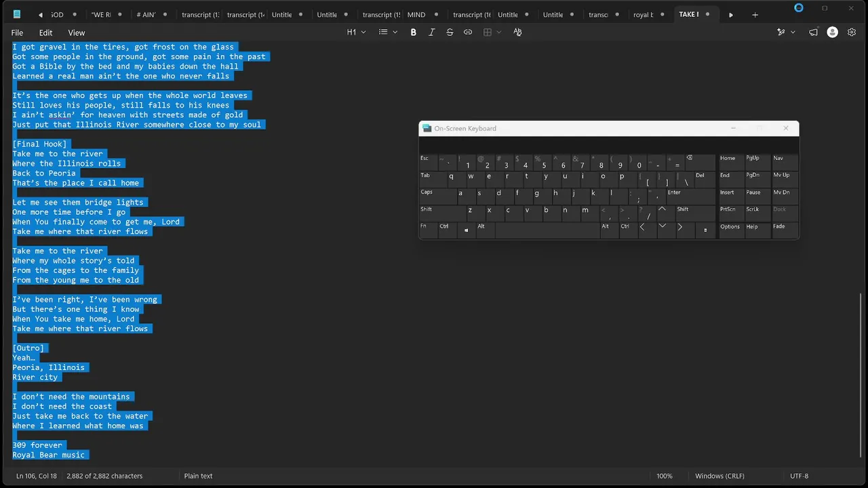Click the "Royal Bear music" line
868x488 pixels.
[49, 455]
